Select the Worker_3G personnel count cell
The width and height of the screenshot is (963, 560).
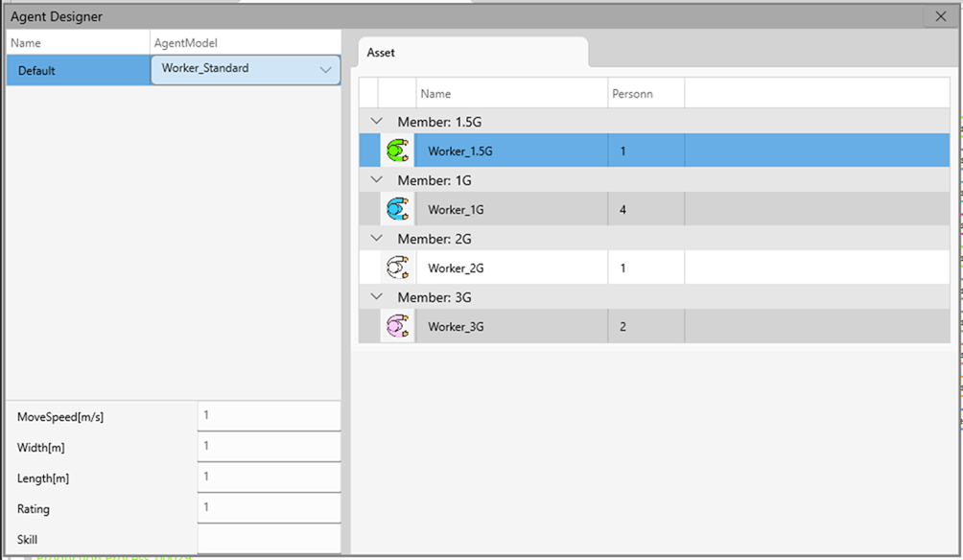click(646, 326)
